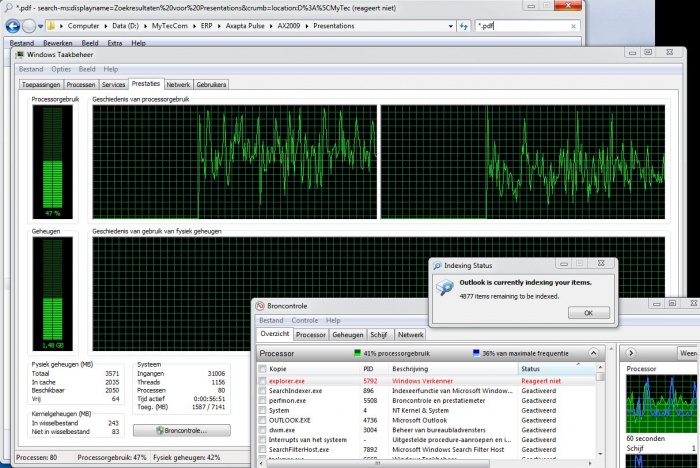Open the Weergeven dropdown in the graph pane
Screen dimensions: 700x468
pos(688,353)
